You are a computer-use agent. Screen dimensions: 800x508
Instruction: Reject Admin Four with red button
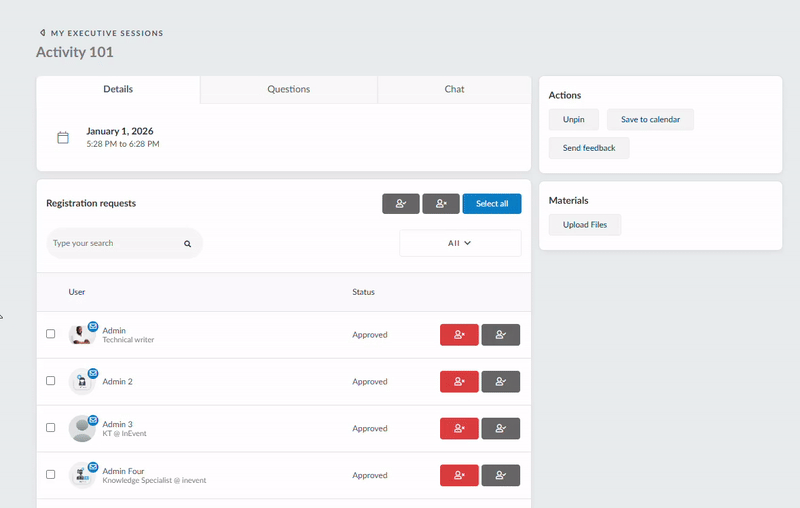pyautogui.click(x=459, y=475)
